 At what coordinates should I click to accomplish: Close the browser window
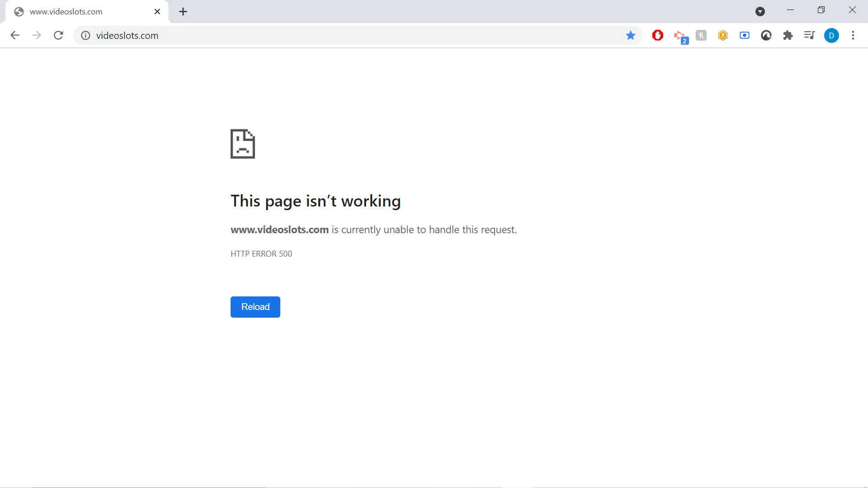852,10
